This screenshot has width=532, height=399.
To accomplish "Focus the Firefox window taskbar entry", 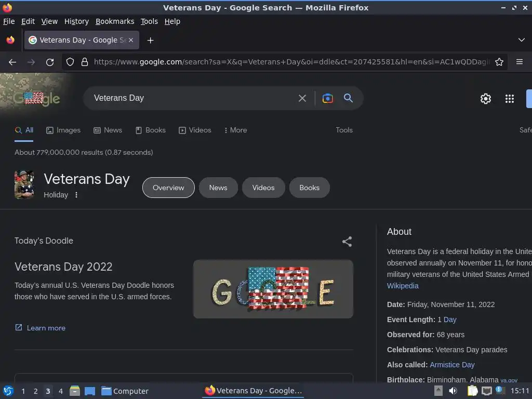I will pos(253,391).
